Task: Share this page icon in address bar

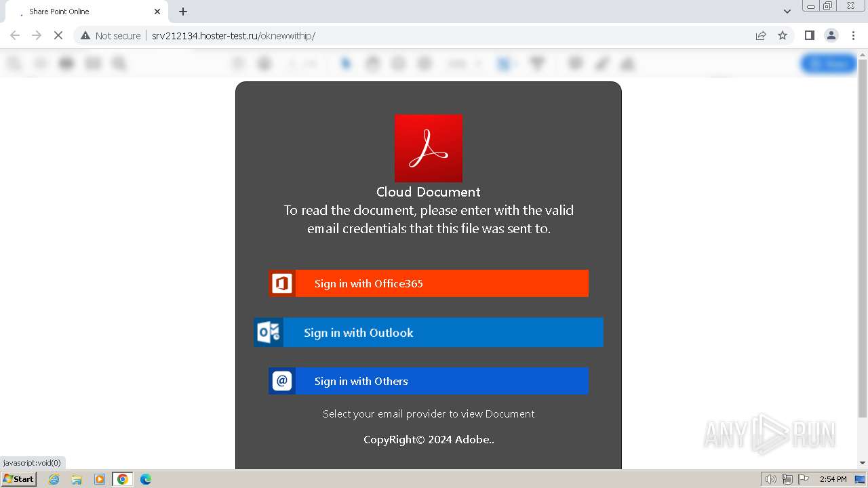Action: pyautogui.click(x=761, y=35)
